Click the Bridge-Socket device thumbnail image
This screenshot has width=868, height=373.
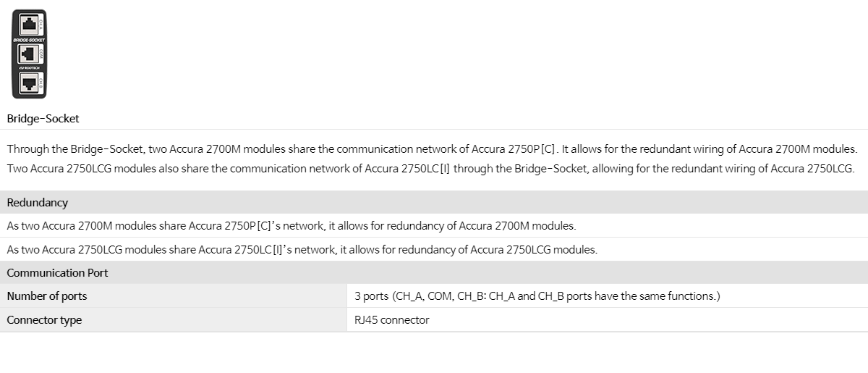[29, 54]
